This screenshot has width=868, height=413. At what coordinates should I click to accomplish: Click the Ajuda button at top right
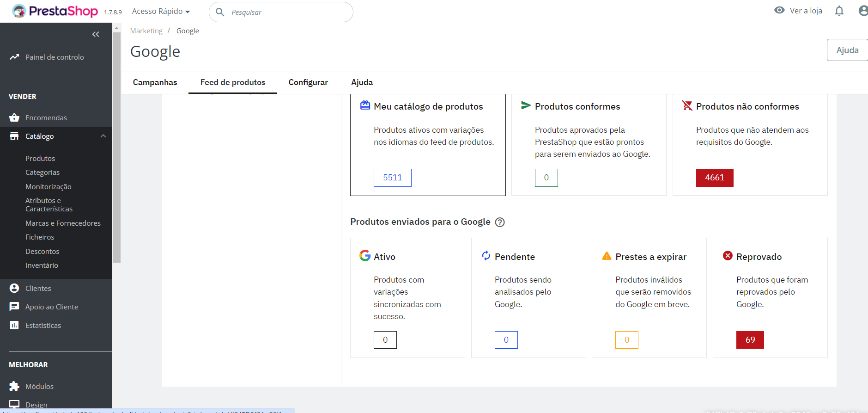pos(847,50)
